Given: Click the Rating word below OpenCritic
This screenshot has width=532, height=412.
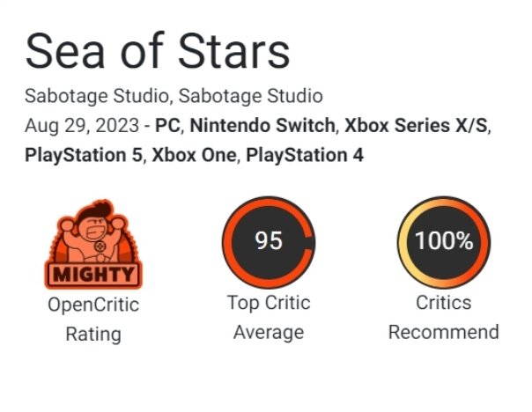Looking at the screenshot, I should point(92,335).
